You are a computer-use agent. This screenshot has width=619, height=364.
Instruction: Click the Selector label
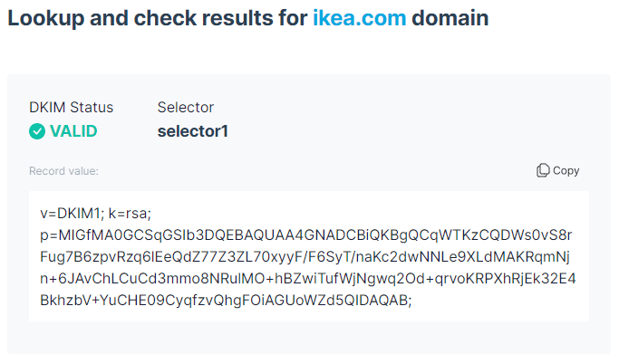(185, 107)
